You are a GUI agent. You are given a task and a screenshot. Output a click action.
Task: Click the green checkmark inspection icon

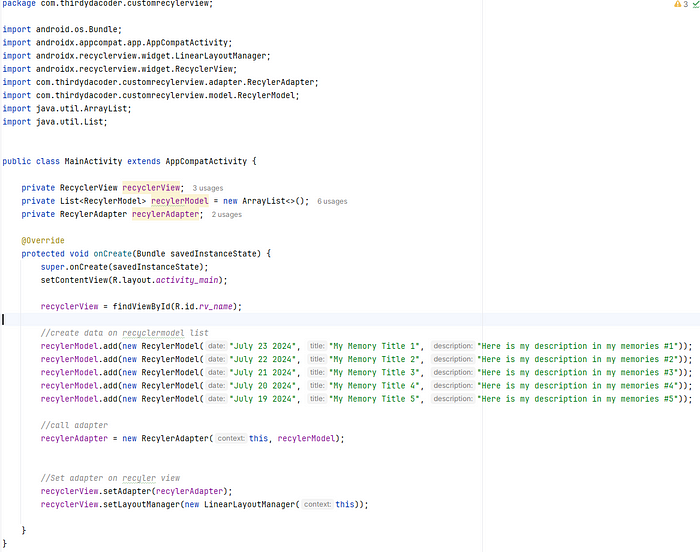coord(696,4)
